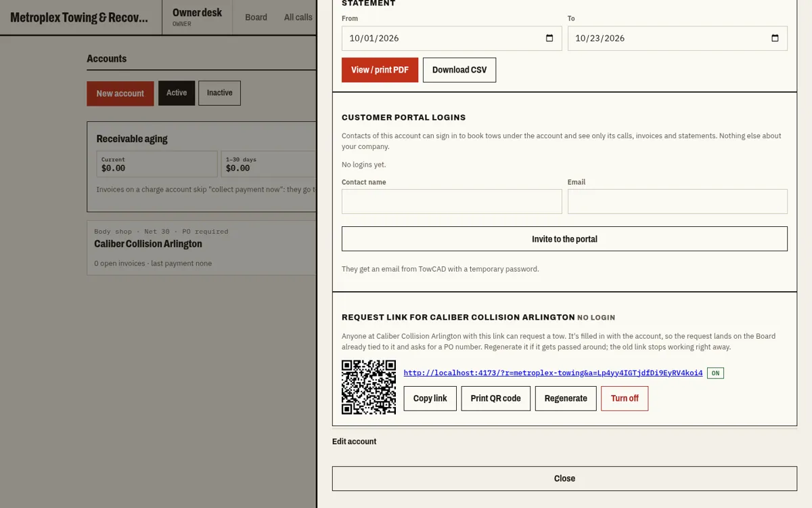812x508 pixels.
Task: Focus the Contact name input field
Action: click(x=452, y=201)
